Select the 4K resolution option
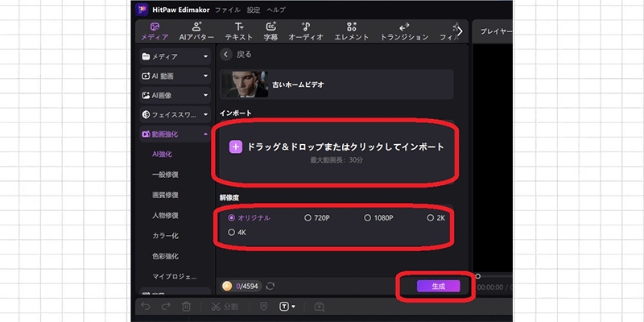This screenshot has width=644, height=322. pos(237,233)
